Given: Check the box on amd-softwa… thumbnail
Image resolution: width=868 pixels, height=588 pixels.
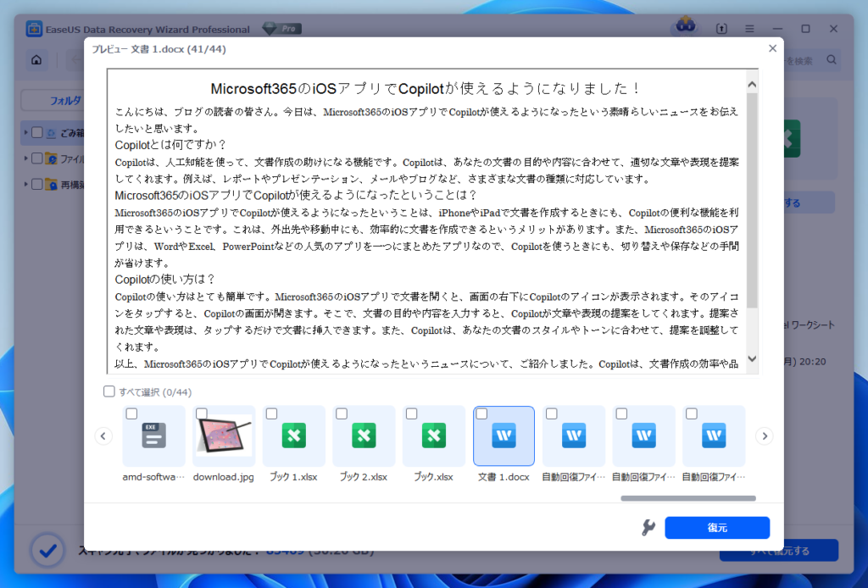Looking at the screenshot, I should pos(131,413).
